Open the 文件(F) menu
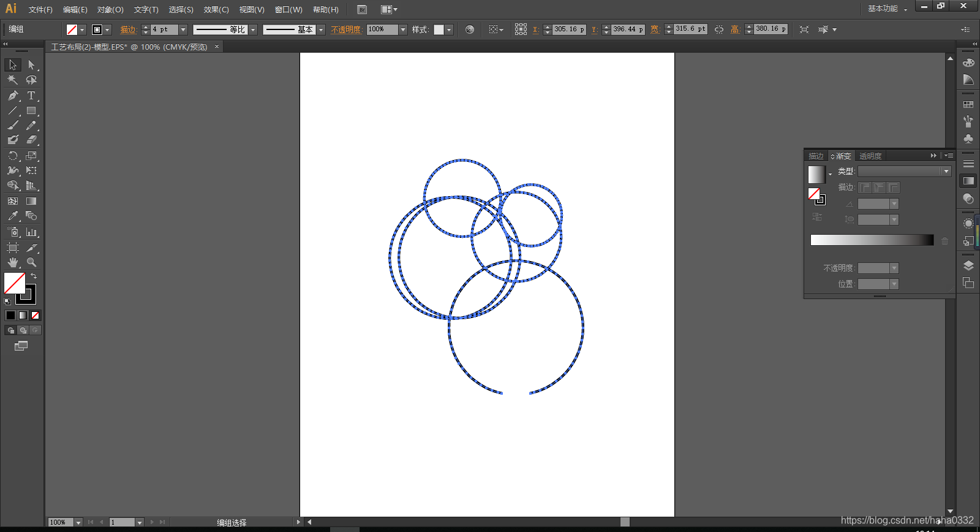The image size is (980, 532). click(x=40, y=10)
